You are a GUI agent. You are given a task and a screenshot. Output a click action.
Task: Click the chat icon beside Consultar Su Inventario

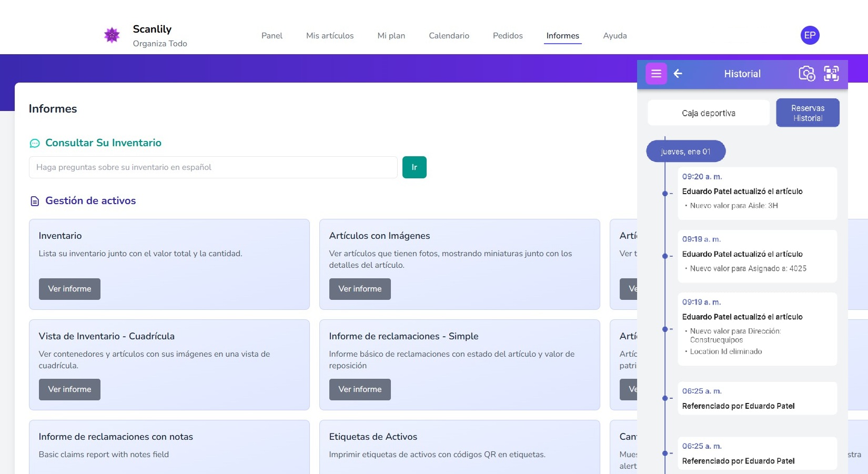[x=35, y=143]
